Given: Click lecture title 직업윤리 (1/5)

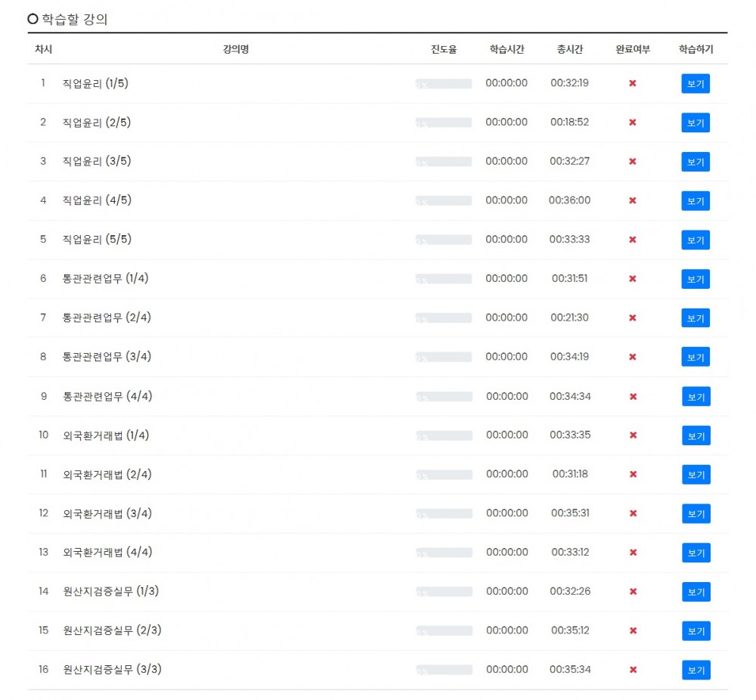Looking at the screenshot, I should point(95,83).
